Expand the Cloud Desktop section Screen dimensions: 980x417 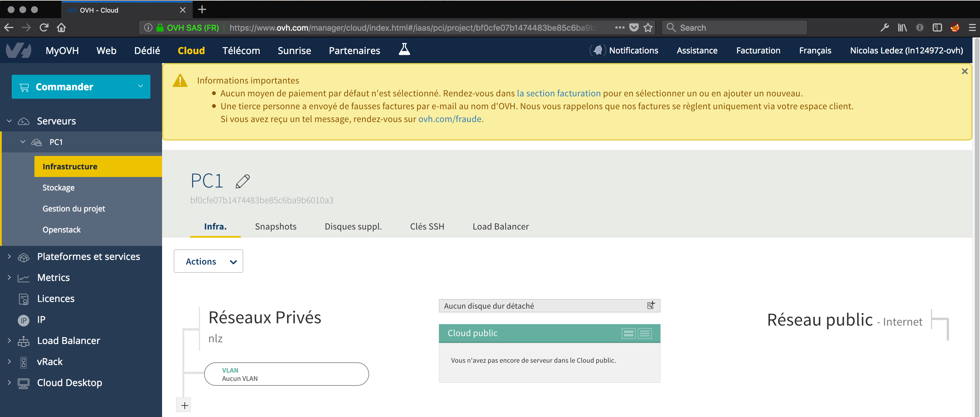tap(9, 382)
